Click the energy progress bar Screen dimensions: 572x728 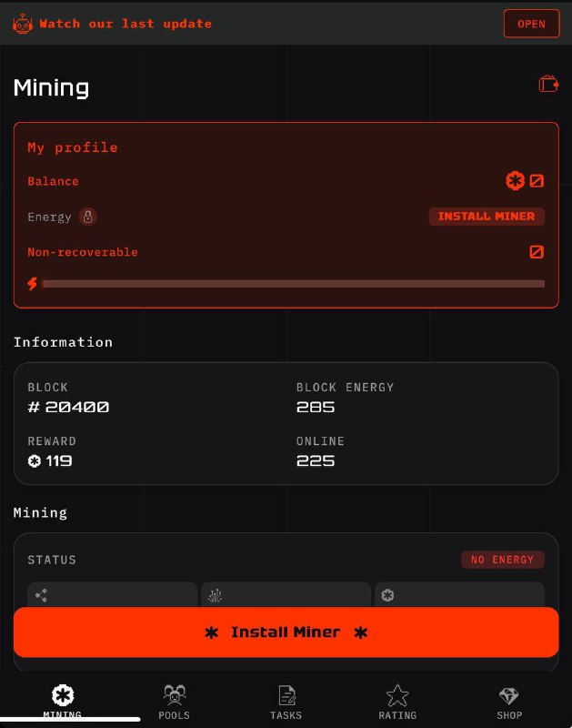(293, 284)
